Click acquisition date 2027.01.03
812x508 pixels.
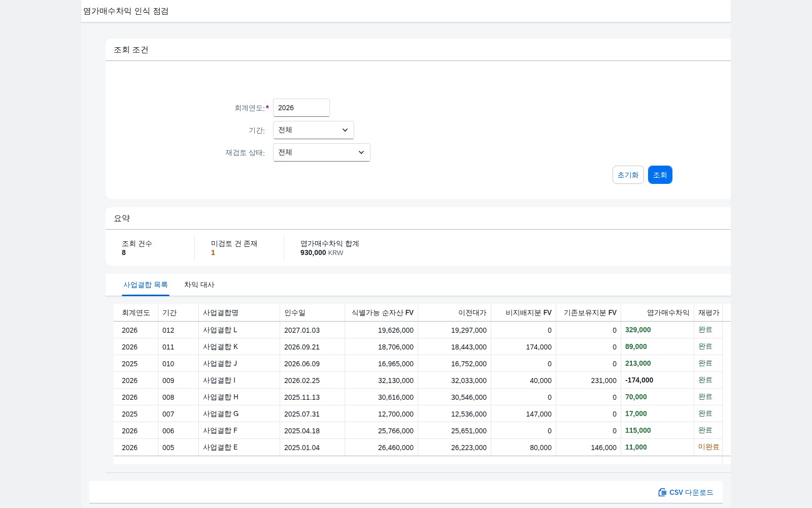[x=302, y=330]
